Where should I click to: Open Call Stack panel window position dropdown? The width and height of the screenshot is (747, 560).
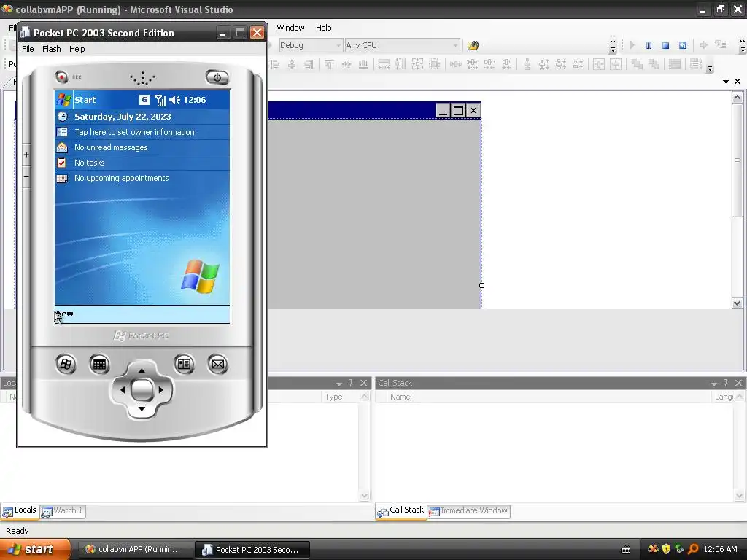point(714,384)
